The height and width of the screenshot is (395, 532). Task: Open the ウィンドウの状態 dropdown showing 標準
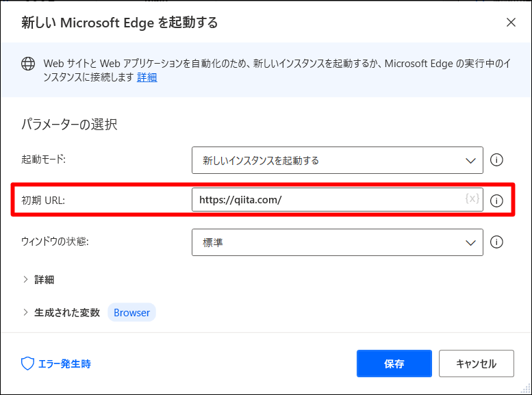[x=338, y=242]
